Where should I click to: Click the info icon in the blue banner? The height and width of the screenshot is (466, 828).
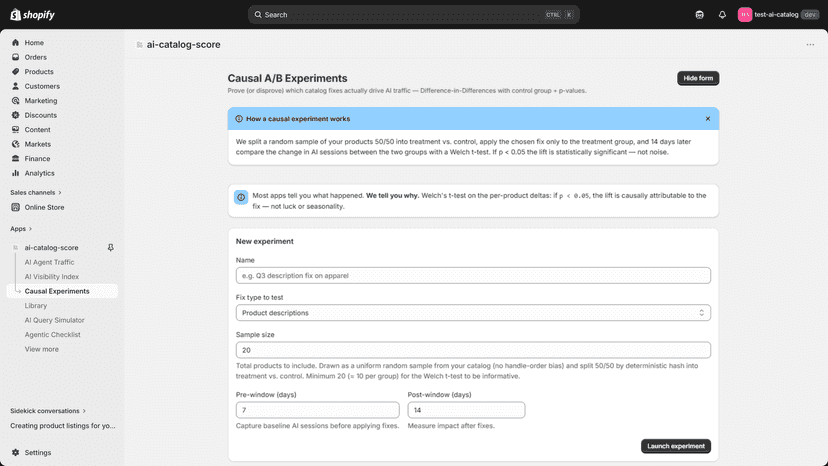[x=239, y=119]
